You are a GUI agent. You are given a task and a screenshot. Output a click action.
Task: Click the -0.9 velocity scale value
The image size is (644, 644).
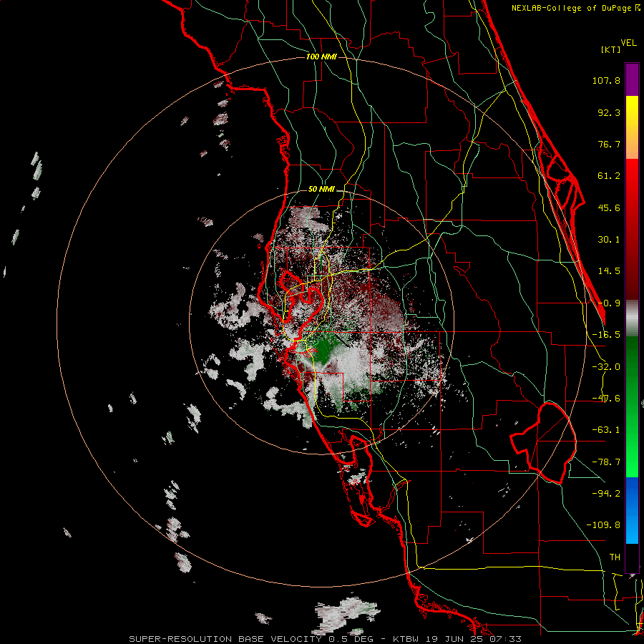[609, 303]
